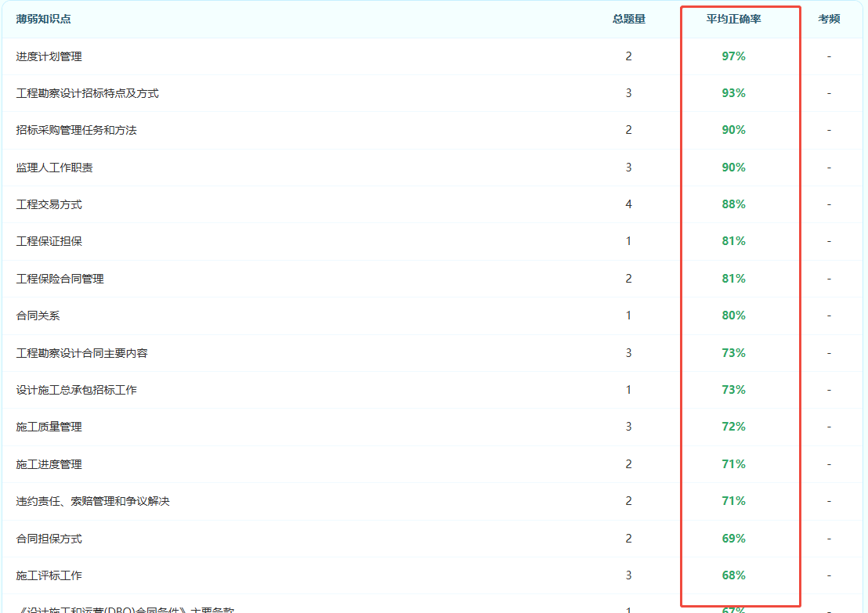
Task: Click 设计施工总承包招标工作 row title
Action: click(76, 390)
